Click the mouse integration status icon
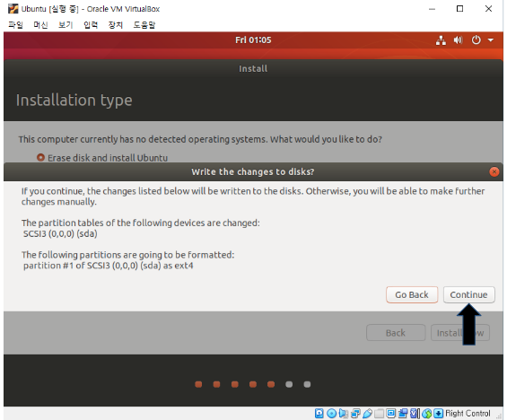Screen dimensions: 507x420 click(x=427, y=413)
